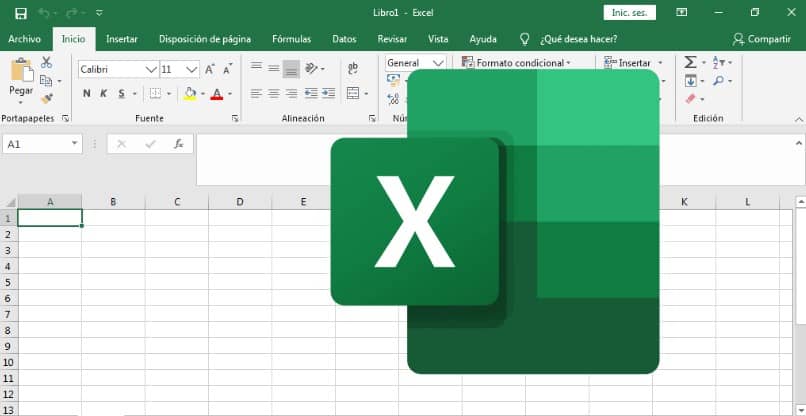Toggle middle vertical alignment
Screen dimensions: 806x416
coord(274,68)
